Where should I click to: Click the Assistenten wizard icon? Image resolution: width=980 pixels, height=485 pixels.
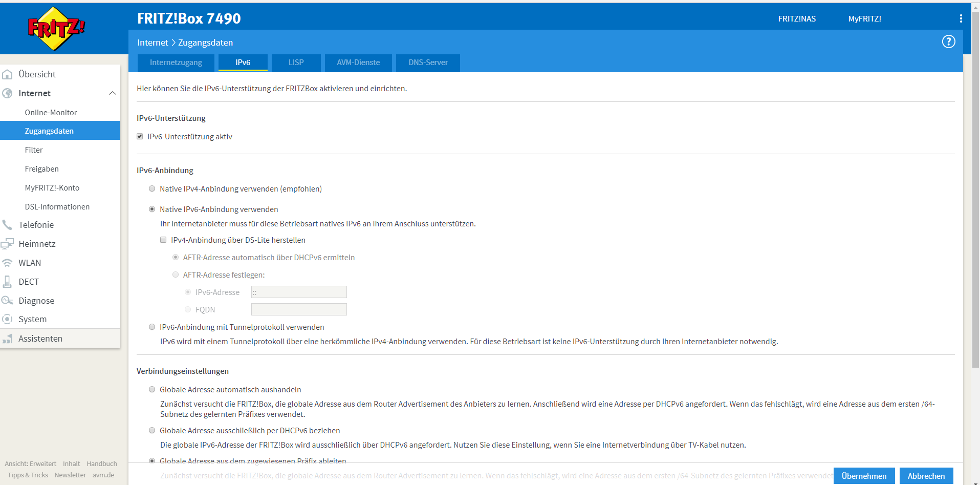tap(7, 339)
